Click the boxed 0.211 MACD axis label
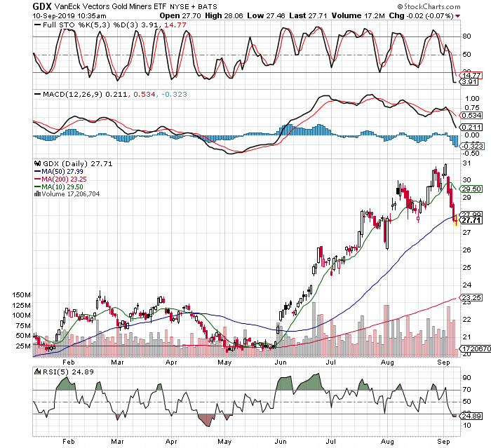 (x=471, y=128)
